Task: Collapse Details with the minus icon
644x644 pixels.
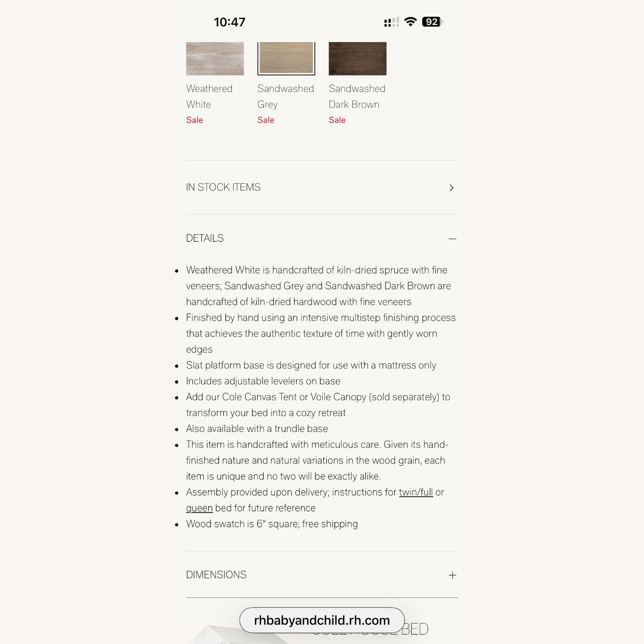Action: coord(452,239)
